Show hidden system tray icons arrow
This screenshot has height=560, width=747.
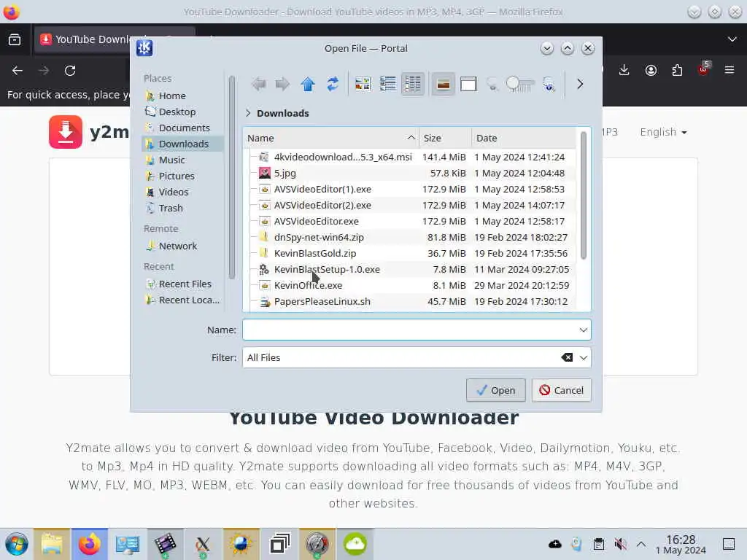[x=641, y=544]
